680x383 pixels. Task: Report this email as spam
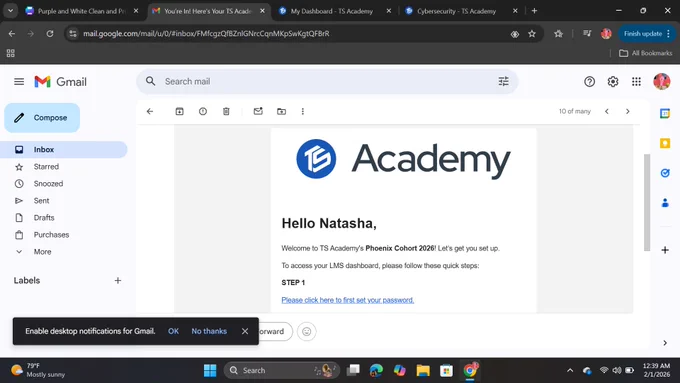[203, 111]
